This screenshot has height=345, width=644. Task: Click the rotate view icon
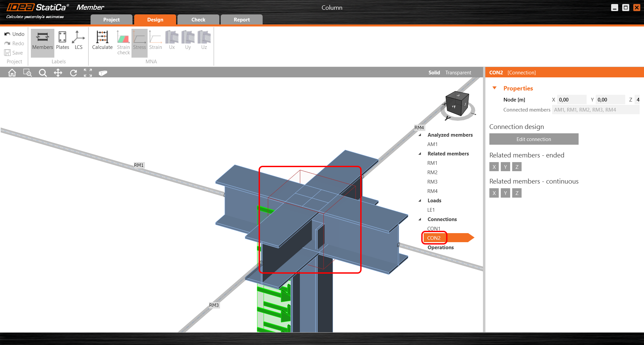click(73, 73)
